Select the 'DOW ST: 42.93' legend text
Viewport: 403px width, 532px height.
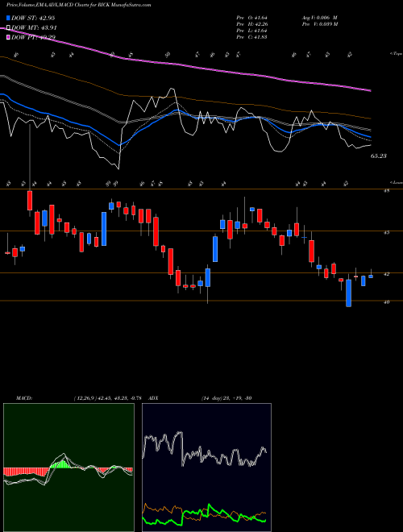(33, 18)
